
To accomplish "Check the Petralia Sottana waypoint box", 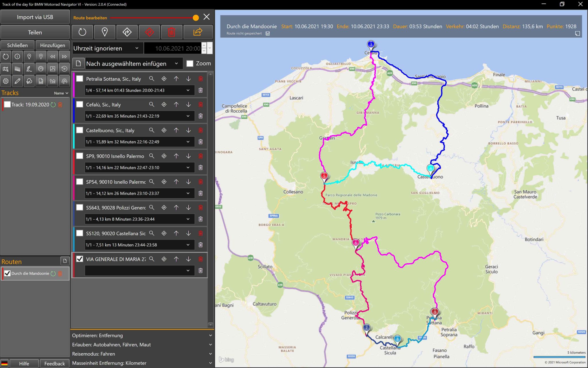I will coord(80,78).
